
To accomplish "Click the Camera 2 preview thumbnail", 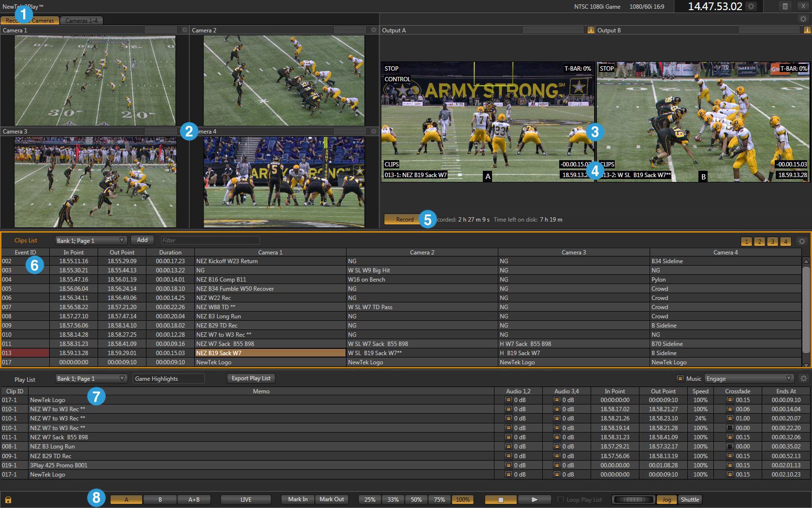I will point(284,80).
